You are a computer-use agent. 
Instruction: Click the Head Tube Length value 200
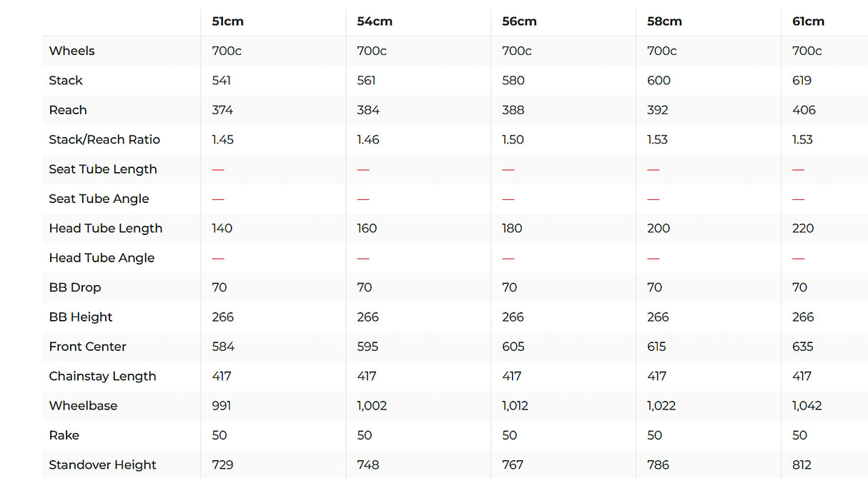coord(659,229)
